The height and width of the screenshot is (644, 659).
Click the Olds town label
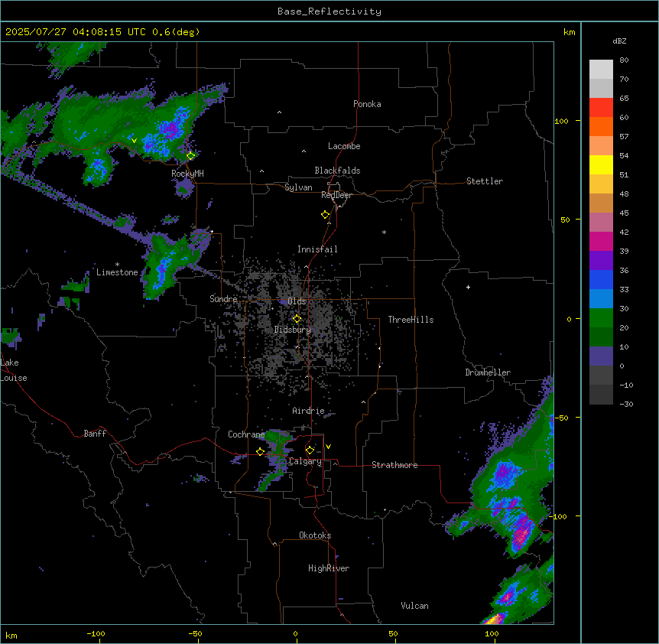297,301
